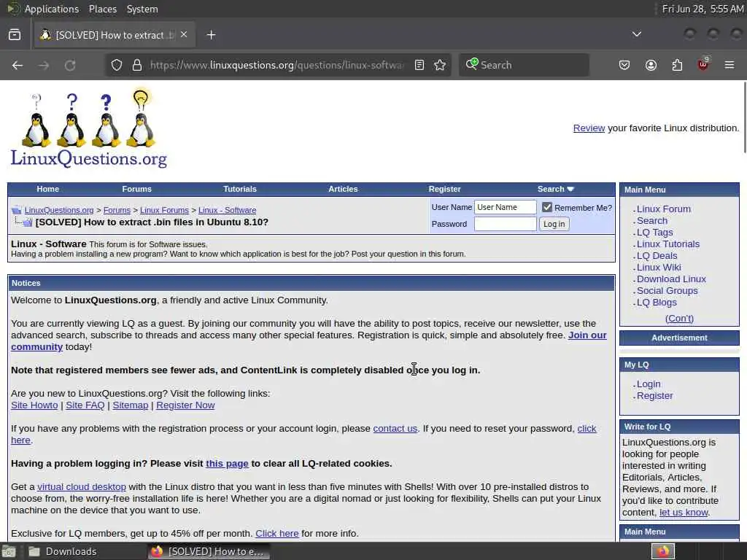
Task: Click the show desktop icon in bottom panel
Action: [9, 551]
